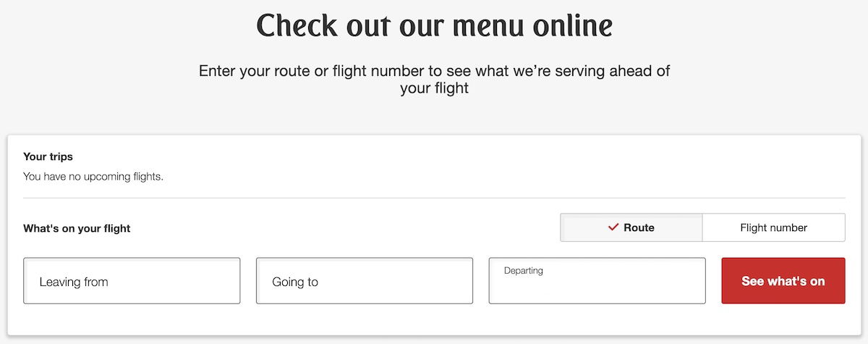Open the Departing date field
Viewport: 868px width, 344px height.
pyautogui.click(x=597, y=285)
